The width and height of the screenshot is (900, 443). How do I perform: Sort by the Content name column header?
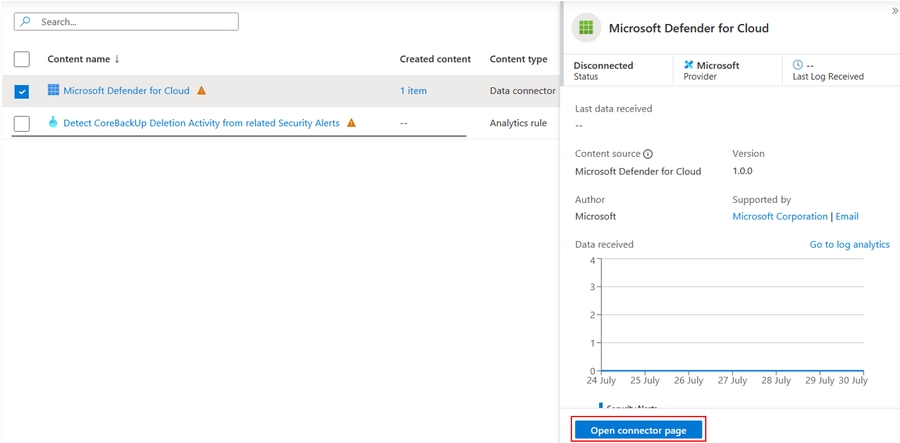[83, 59]
